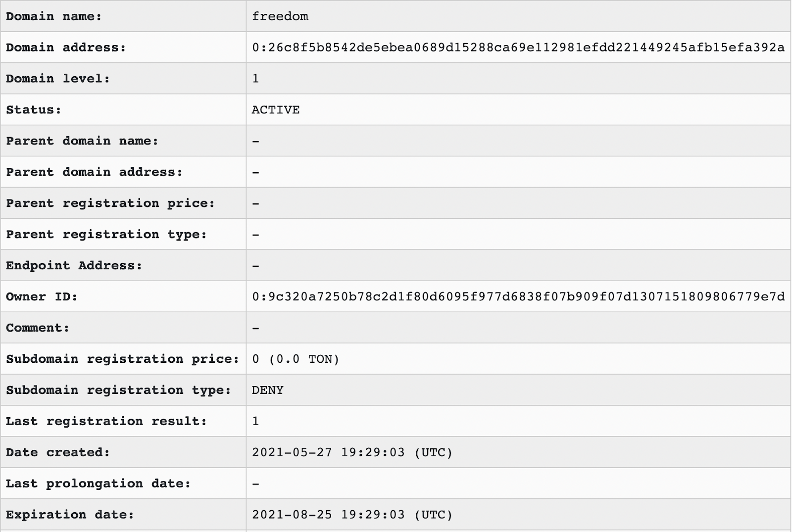Click the ACTIVE status value

click(276, 110)
